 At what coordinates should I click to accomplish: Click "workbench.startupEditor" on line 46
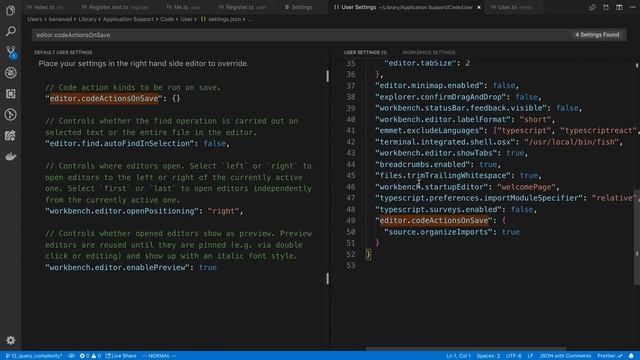pos(431,187)
